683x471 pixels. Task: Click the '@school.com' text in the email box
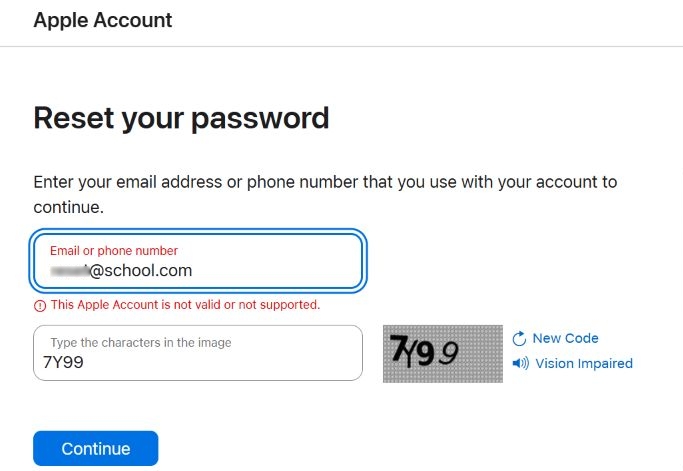click(x=141, y=270)
